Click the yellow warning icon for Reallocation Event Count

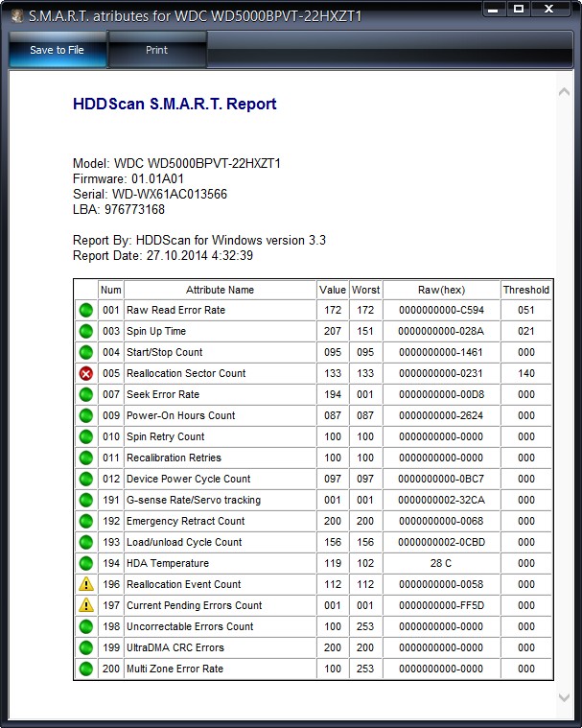(86, 584)
